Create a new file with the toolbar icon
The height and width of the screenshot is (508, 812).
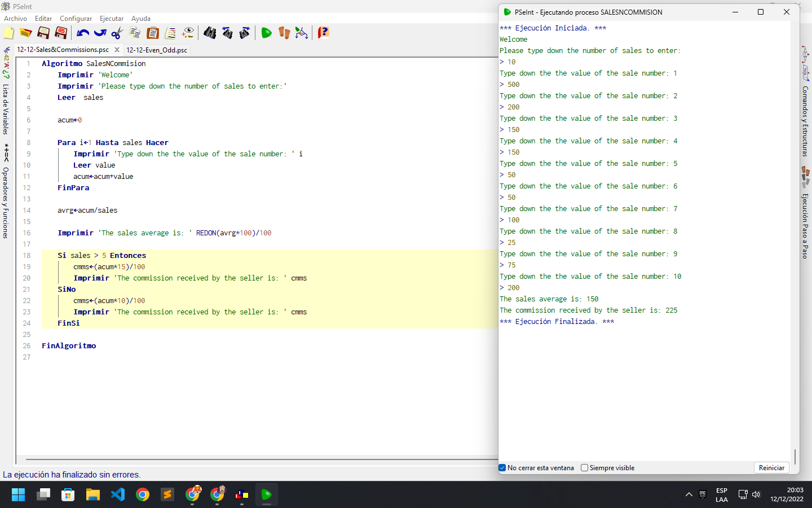(x=9, y=33)
